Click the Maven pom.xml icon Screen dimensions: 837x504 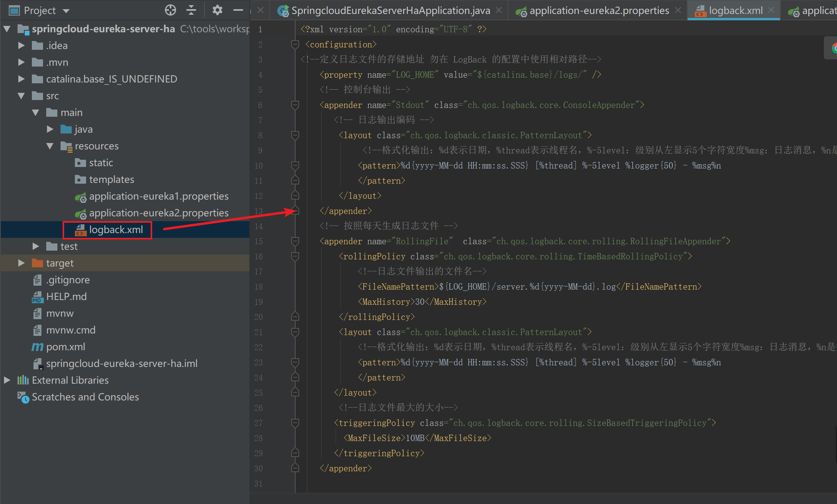point(37,347)
